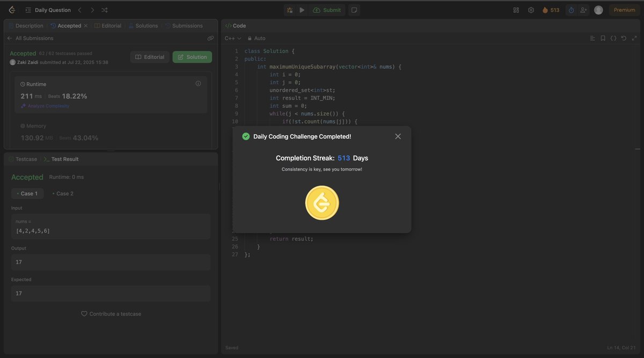
Task: Toggle the Auto lock setting
Action: (x=257, y=38)
